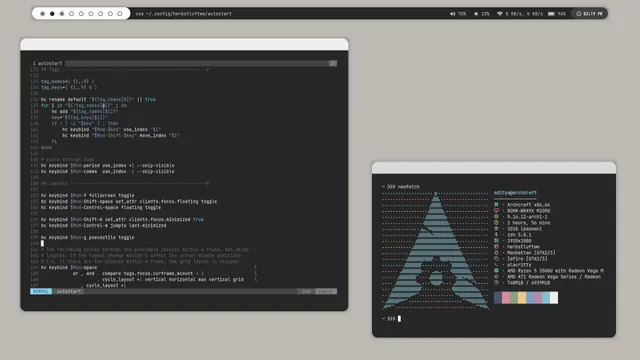The width and height of the screenshot is (640, 360).
Task: Click the 'hc keybind $Mod-space' line
Action: pos(69,267)
